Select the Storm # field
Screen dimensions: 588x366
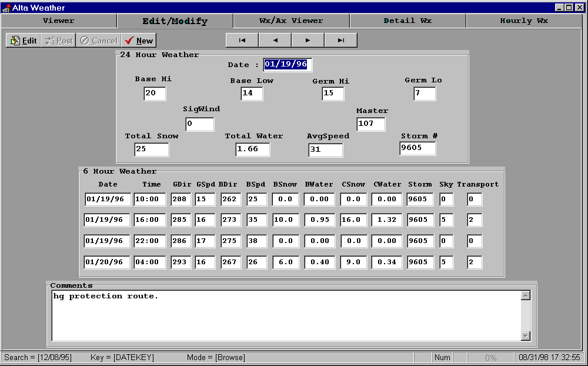[x=417, y=148]
